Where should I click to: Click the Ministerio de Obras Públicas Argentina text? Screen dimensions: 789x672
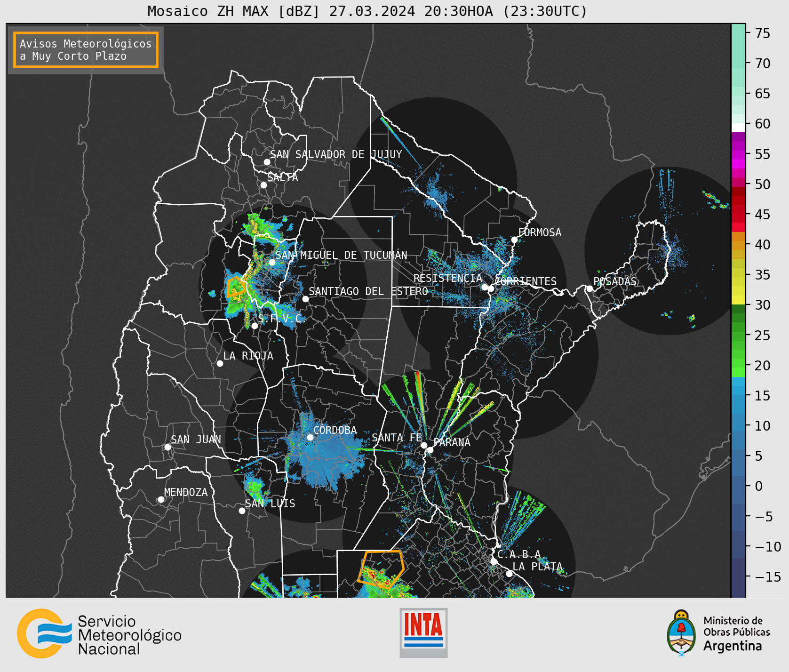pos(737,633)
